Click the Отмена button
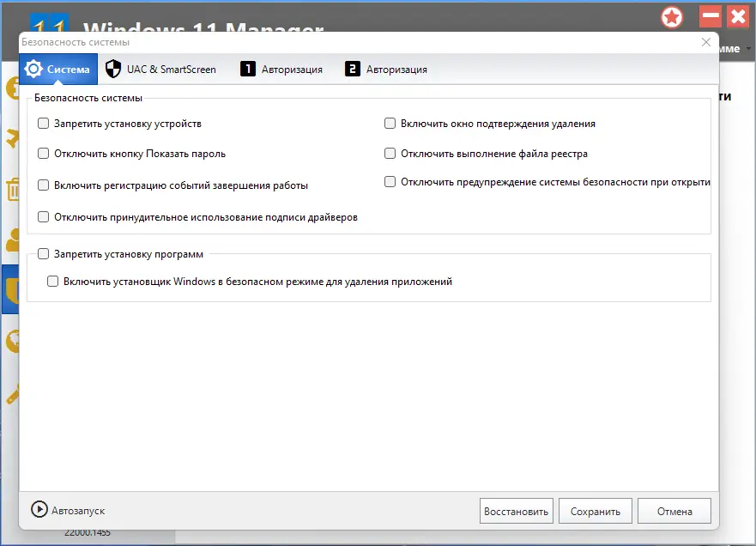This screenshot has height=546, width=756. [674, 512]
